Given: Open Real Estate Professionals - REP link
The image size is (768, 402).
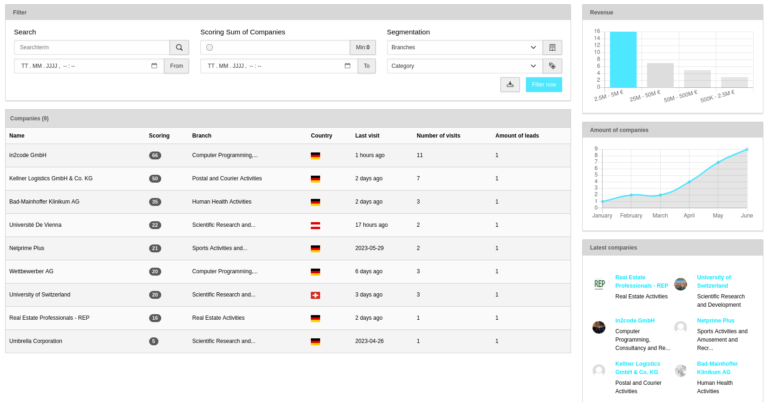Looking at the screenshot, I should pos(641,282).
